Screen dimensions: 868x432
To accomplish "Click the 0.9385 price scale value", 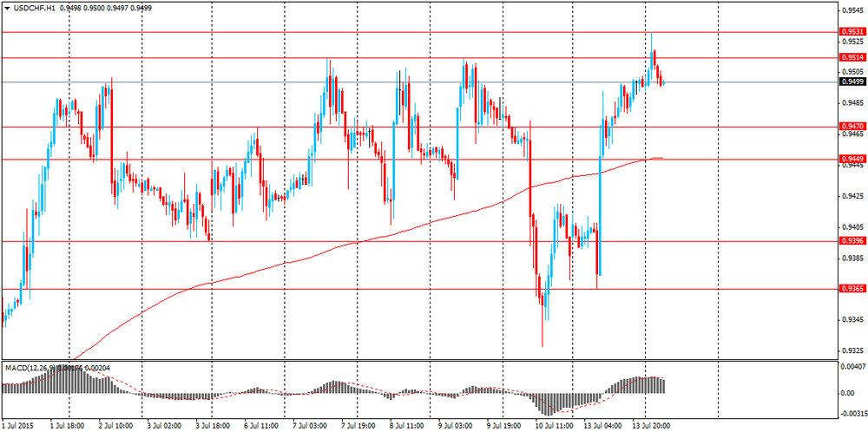I will coord(851,258).
